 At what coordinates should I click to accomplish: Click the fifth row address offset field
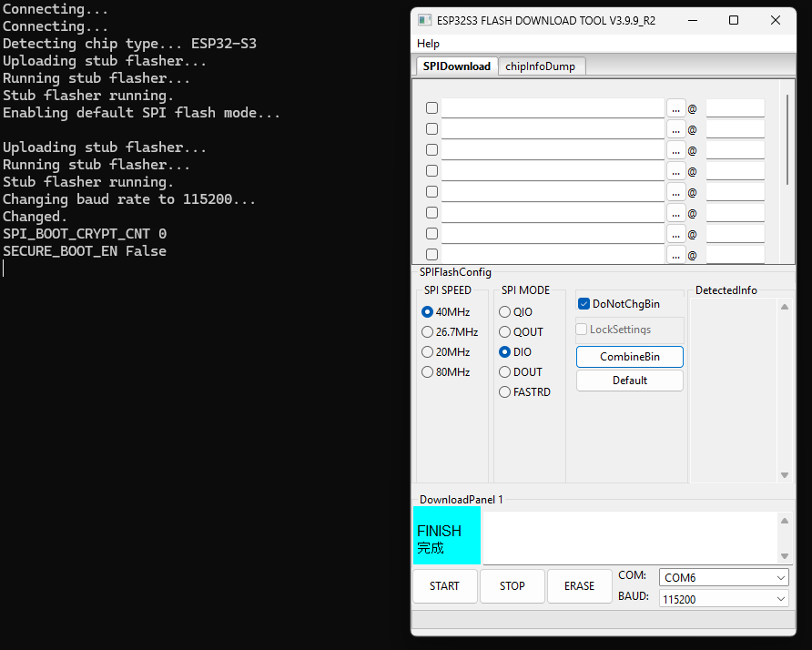click(736, 193)
